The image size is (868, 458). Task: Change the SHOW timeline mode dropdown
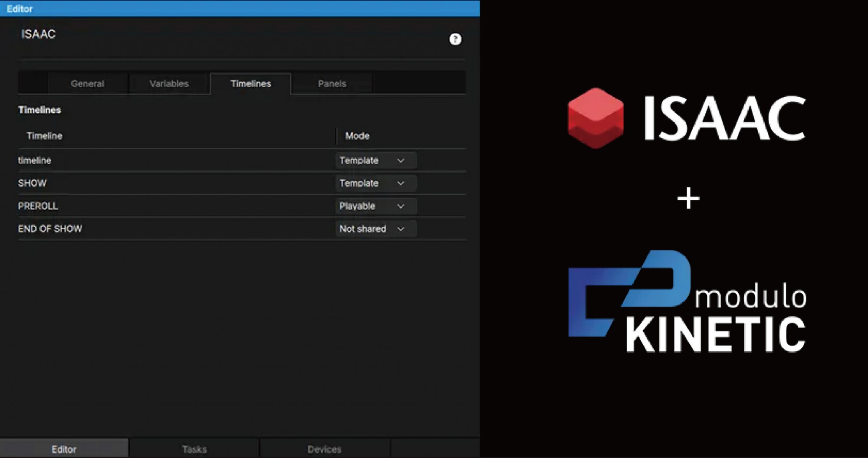click(376, 183)
